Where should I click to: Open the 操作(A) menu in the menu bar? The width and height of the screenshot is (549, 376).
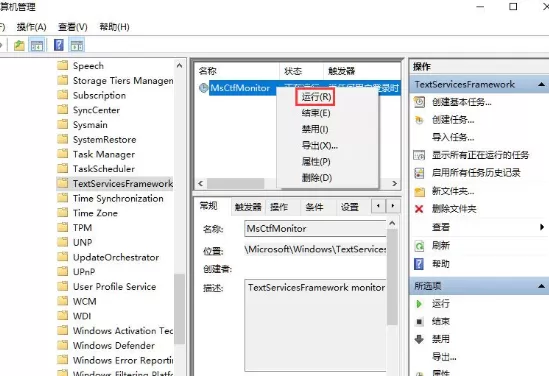pos(32,27)
